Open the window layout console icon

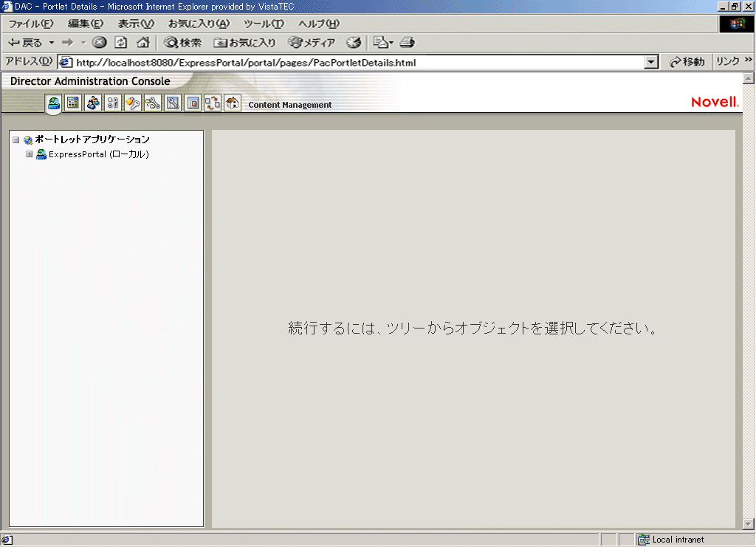(193, 103)
